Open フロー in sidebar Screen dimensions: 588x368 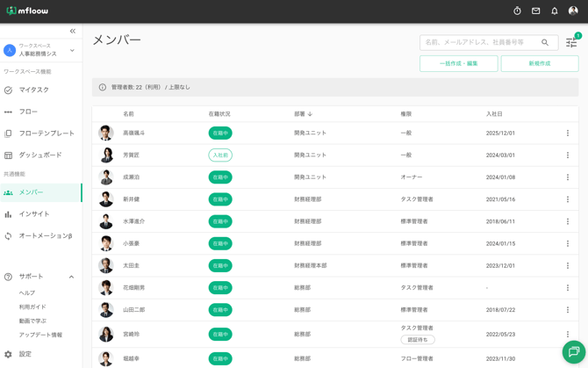coord(41,112)
